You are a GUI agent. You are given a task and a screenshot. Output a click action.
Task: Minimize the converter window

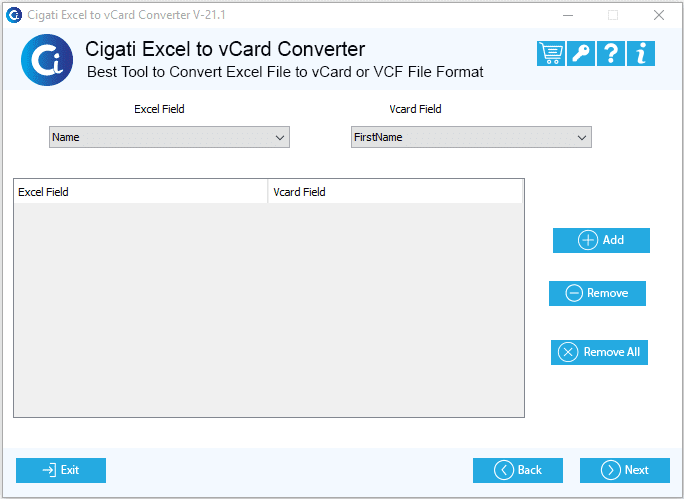tap(568, 15)
